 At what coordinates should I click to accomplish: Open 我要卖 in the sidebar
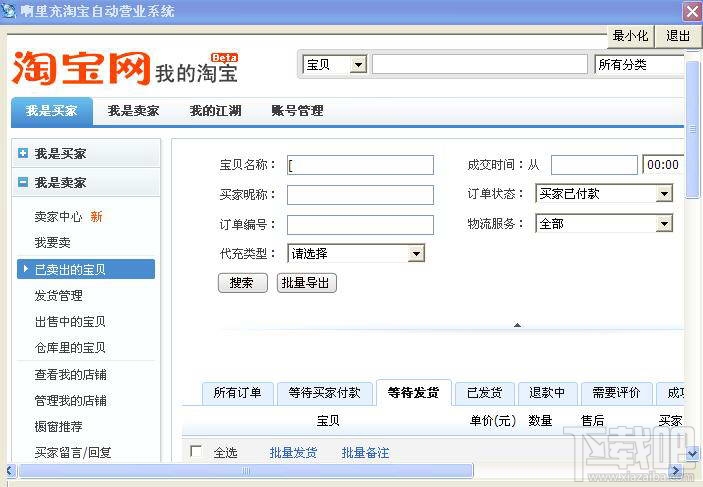pyautogui.click(x=53, y=243)
